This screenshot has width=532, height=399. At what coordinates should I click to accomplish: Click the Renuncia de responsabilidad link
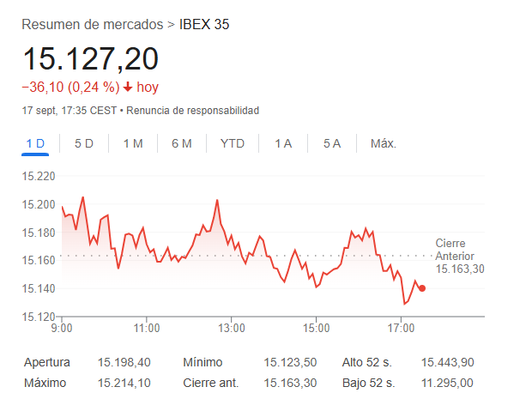click(193, 111)
